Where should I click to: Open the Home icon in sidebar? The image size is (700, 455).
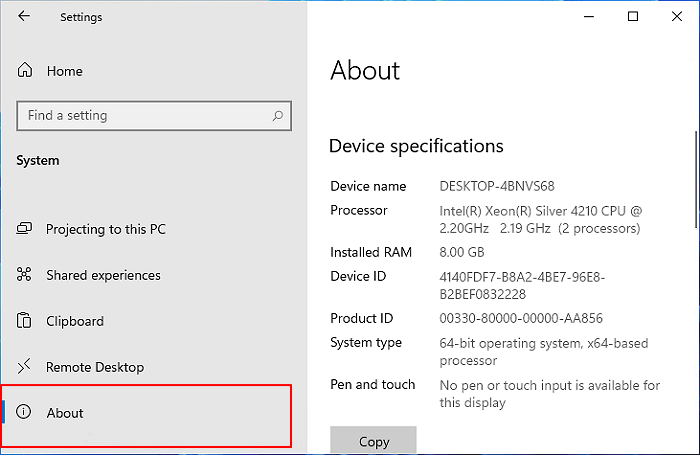(x=25, y=71)
